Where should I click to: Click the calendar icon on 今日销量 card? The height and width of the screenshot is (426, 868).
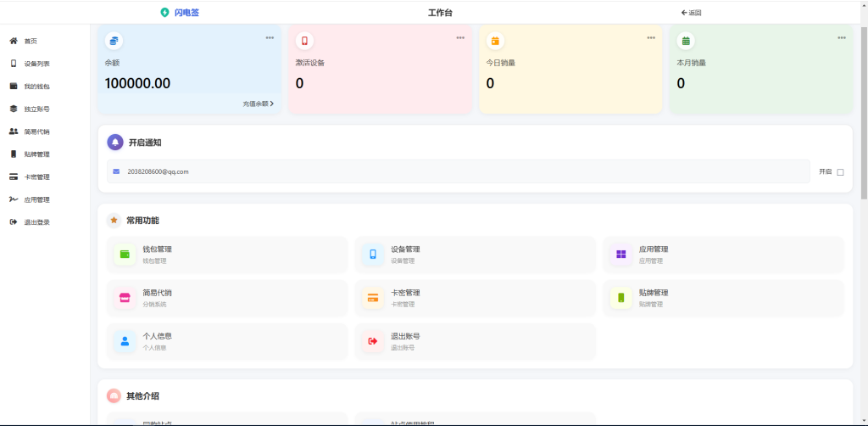495,41
